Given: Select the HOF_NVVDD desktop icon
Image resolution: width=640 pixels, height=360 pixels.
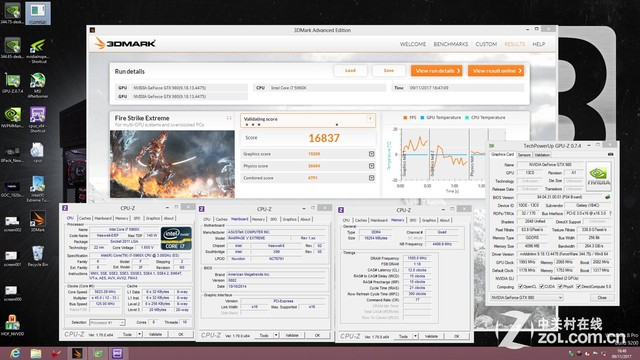Looking at the screenshot, I should (x=12, y=325).
